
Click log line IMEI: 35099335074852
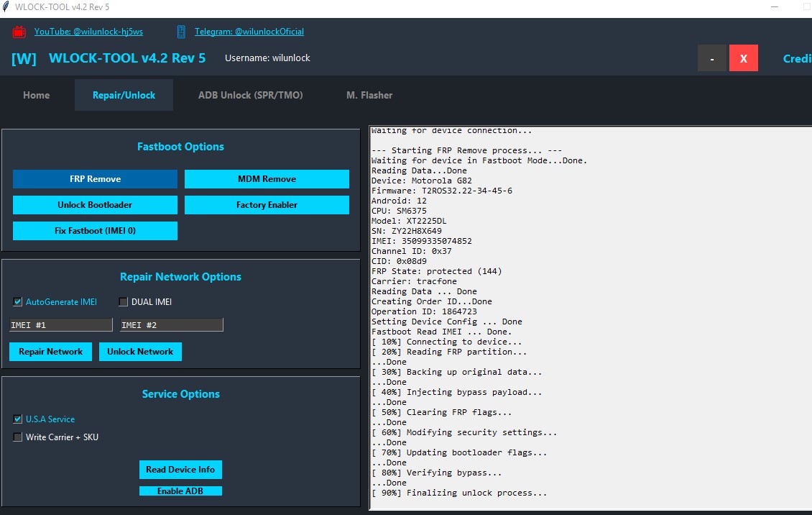[422, 241]
